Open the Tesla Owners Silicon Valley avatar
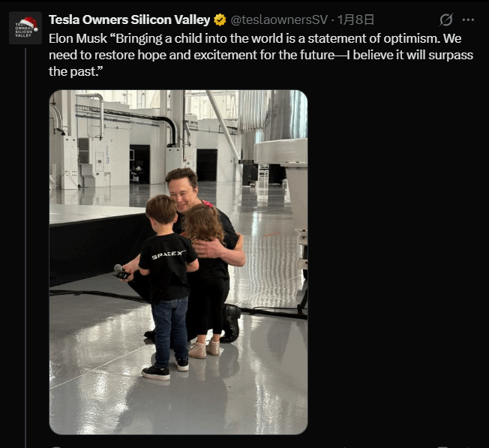 point(25,29)
